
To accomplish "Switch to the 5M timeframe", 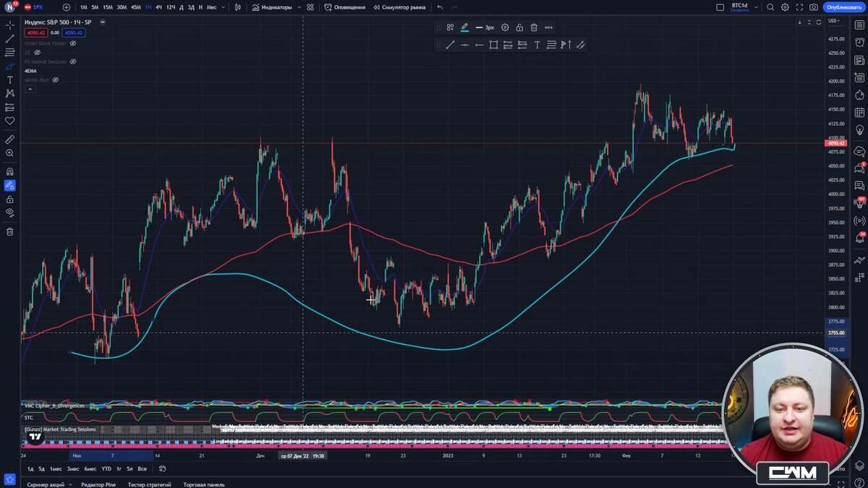I will pyautogui.click(x=95, y=7).
